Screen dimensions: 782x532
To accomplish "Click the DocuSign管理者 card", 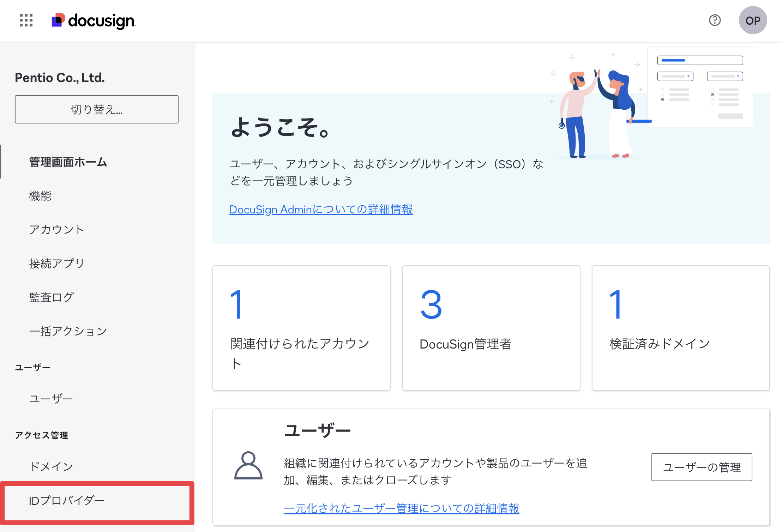I will click(x=491, y=328).
